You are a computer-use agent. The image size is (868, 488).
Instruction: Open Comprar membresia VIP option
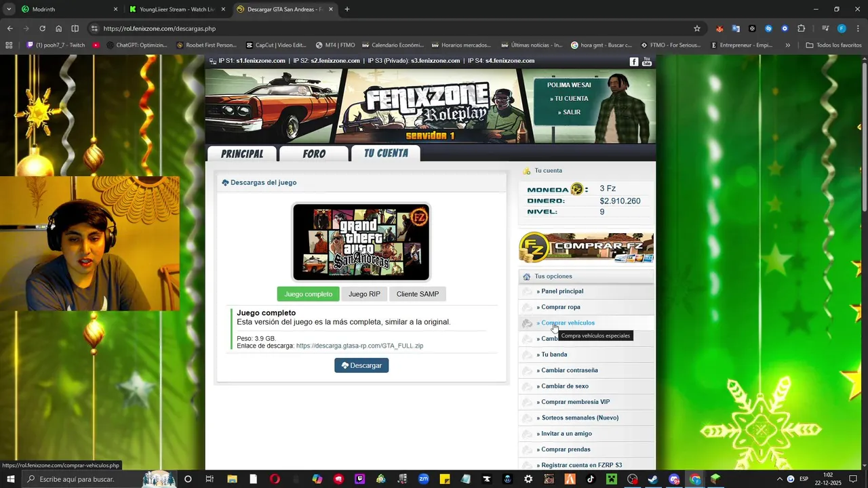pos(587,402)
